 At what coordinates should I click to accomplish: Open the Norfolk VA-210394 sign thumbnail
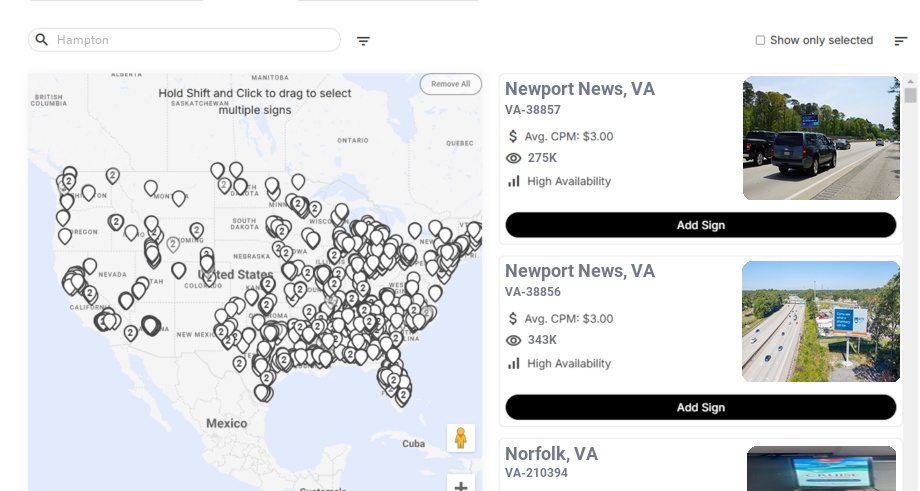[x=821, y=468]
